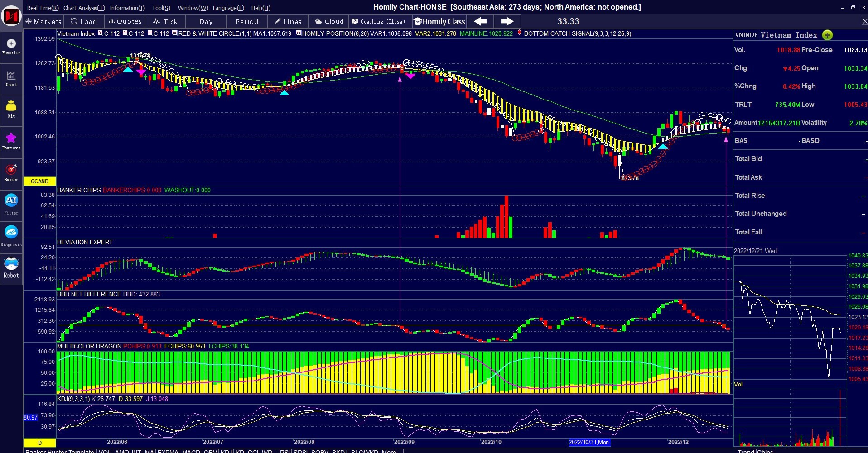Open the Real Time(R) menu
Screen dimensions: 868x453
[43, 8]
